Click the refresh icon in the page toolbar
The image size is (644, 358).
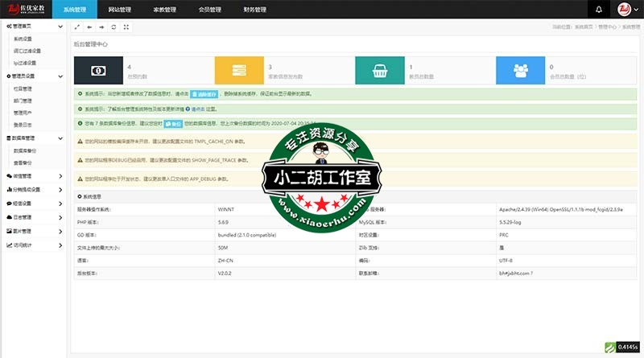[x=114, y=27]
